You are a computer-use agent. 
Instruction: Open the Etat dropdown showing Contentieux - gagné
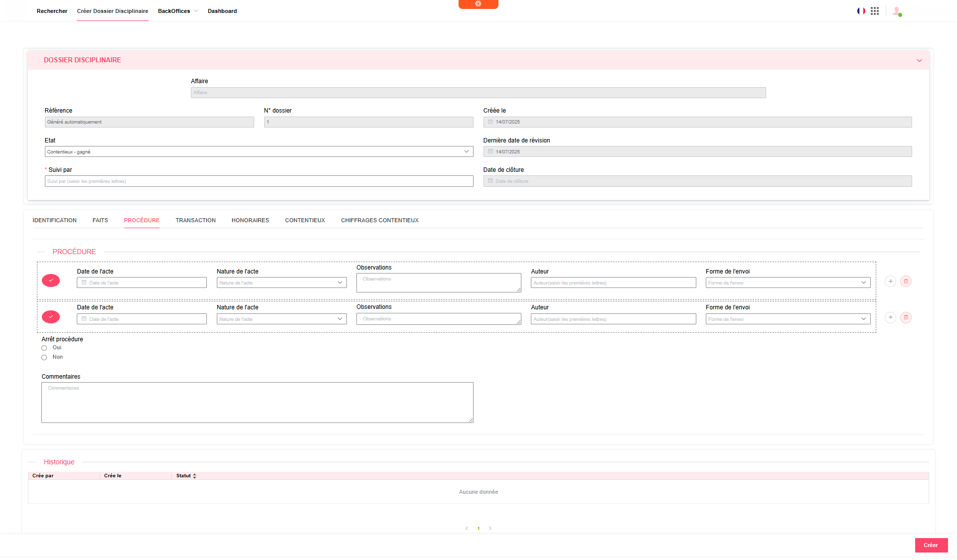pyautogui.click(x=259, y=151)
